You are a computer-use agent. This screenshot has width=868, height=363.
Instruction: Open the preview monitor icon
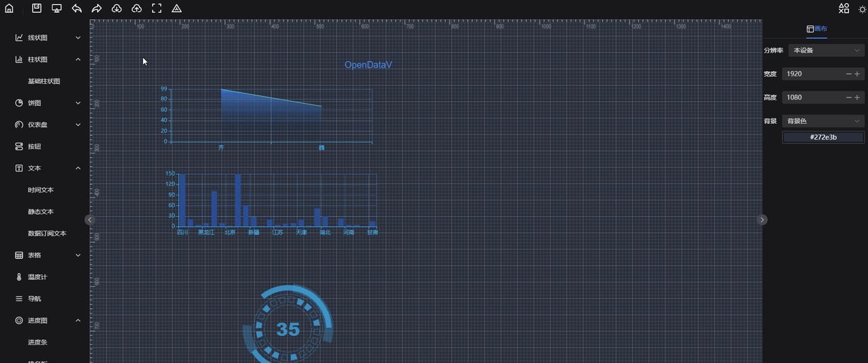coord(57,9)
